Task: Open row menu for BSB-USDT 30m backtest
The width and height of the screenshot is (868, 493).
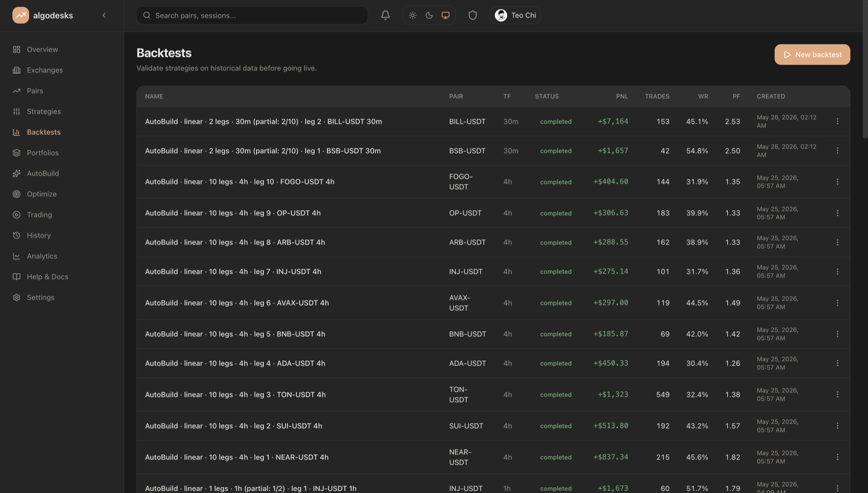Action: (x=838, y=151)
